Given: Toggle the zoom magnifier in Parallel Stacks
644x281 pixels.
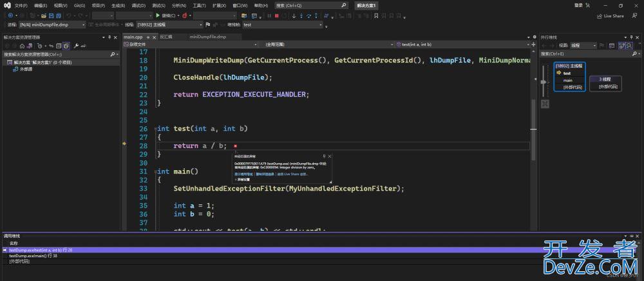Looking at the screenshot, I should click(x=629, y=46).
